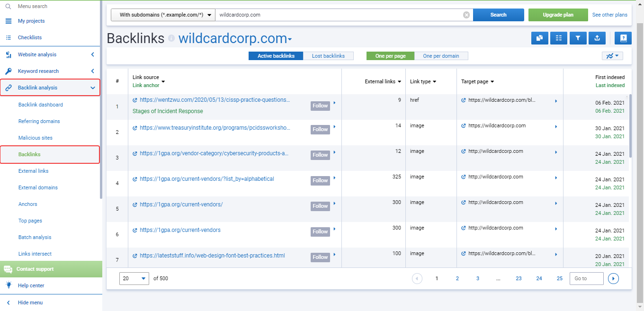The height and width of the screenshot is (311, 644).
Task: Expand the wildcardcorp.com domain title dropdown
Action: [290, 39]
